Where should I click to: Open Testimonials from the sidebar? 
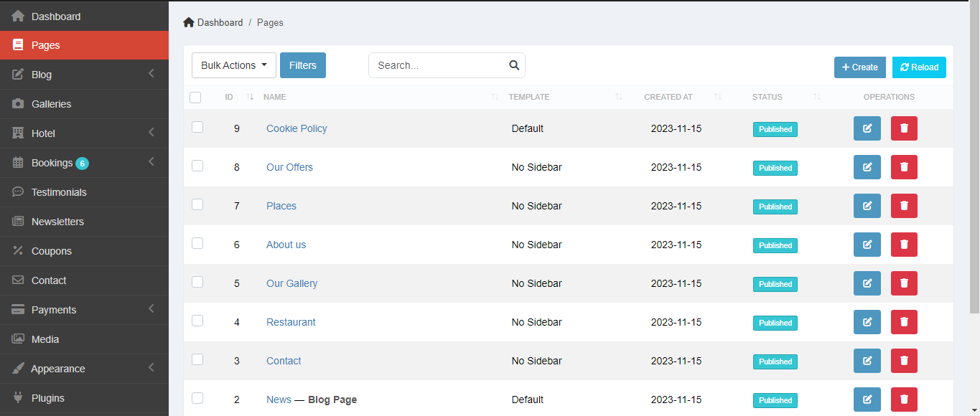(x=59, y=192)
